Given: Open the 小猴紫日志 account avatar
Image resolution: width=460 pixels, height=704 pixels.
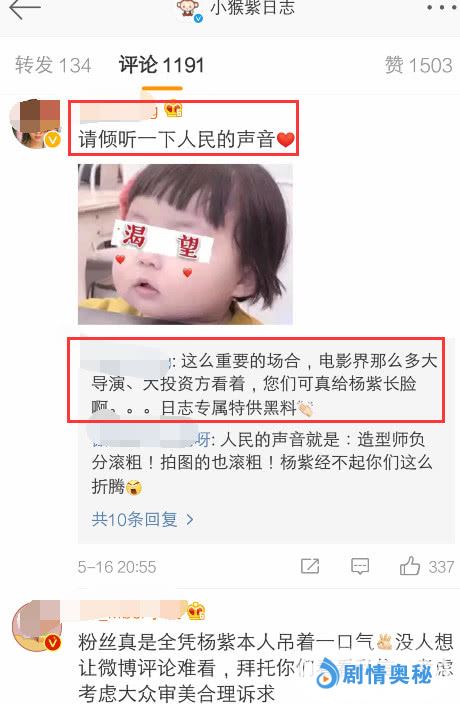Looking at the screenshot, I should coord(189,9).
